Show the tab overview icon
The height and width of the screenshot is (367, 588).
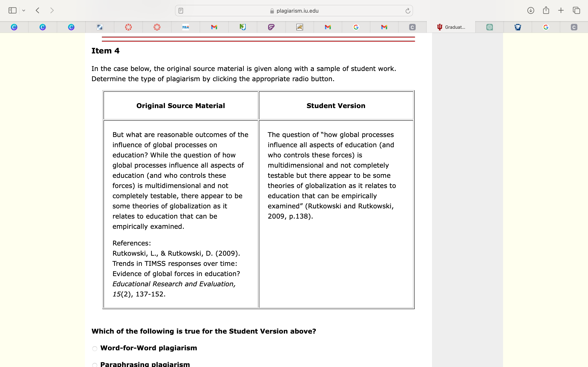[576, 10]
